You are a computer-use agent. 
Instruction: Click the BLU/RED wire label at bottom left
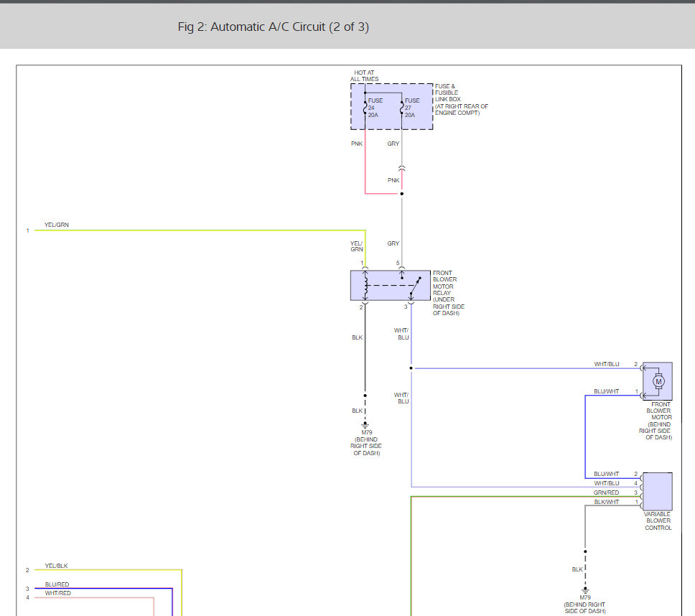(x=57, y=584)
